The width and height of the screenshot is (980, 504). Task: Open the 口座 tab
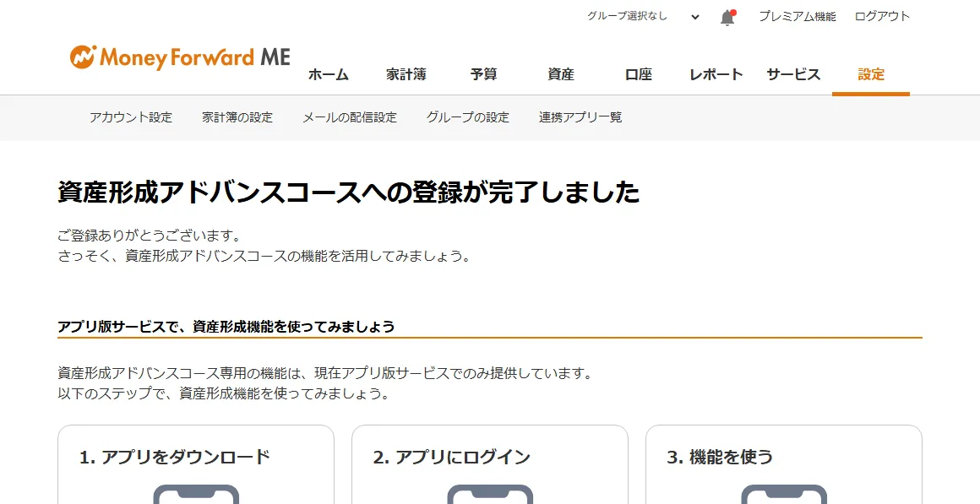coord(639,74)
